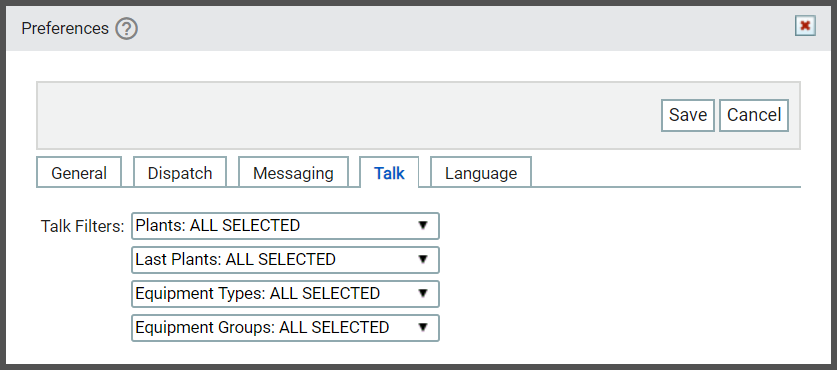
Task: Click the Save button
Action: [688, 115]
